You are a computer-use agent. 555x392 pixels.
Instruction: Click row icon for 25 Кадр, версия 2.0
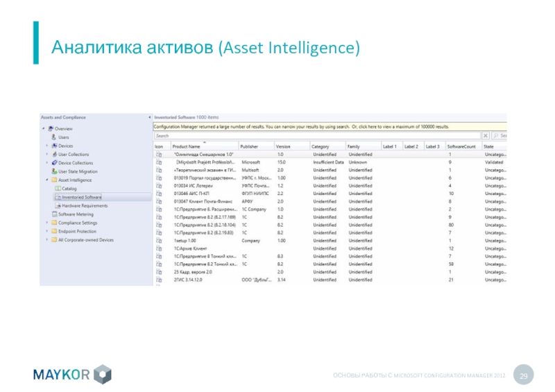160,272
